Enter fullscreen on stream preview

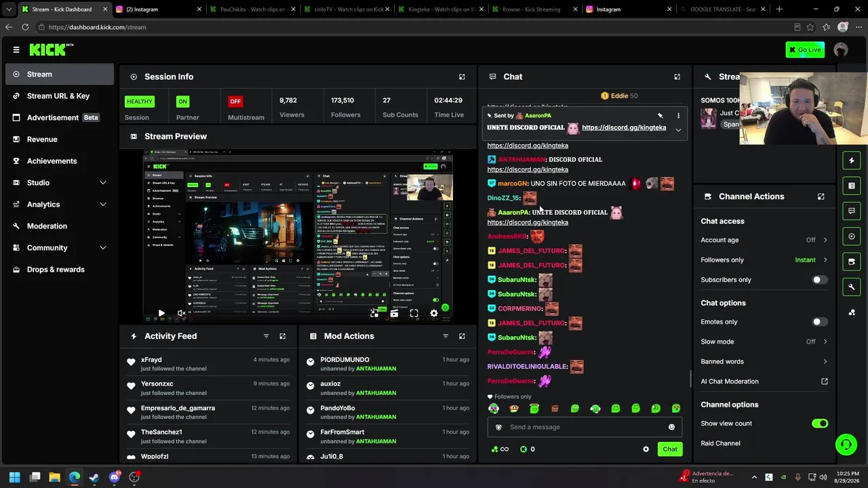coord(414,313)
